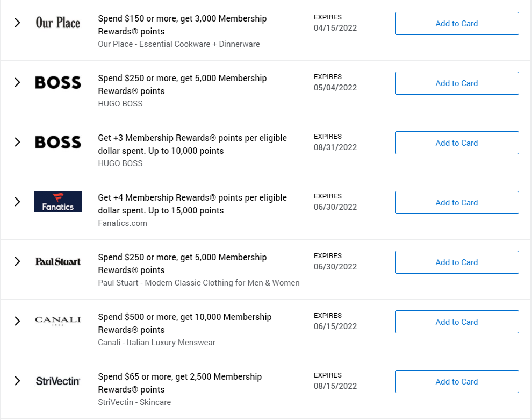Add the Our Place offer to card
The image size is (532, 420).
pos(457,24)
